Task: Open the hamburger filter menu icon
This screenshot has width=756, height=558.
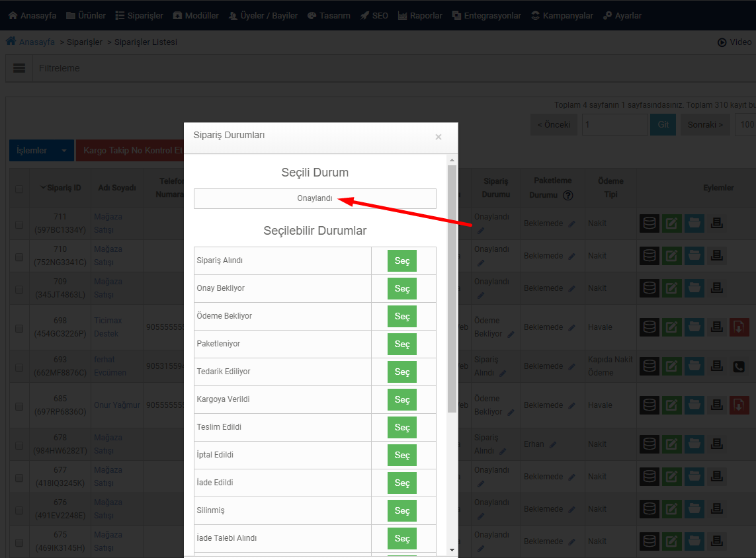Action: pos(19,68)
